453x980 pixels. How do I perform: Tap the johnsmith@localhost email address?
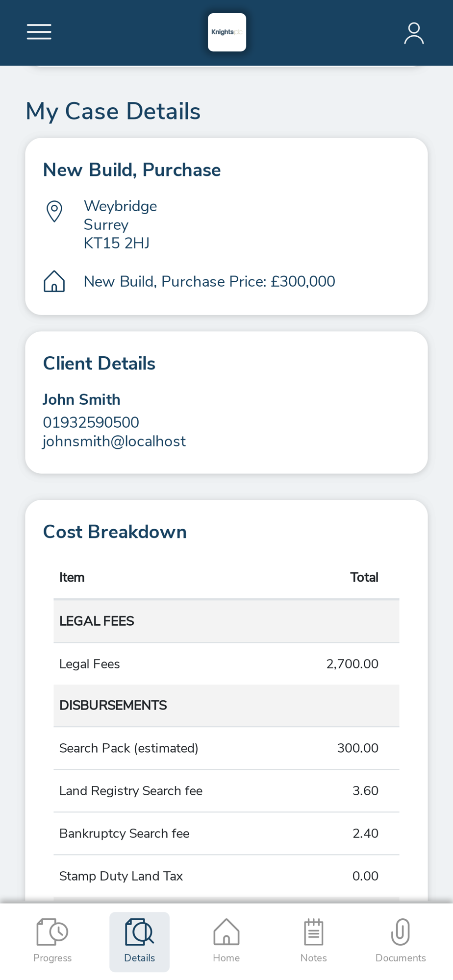(x=114, y=441)
